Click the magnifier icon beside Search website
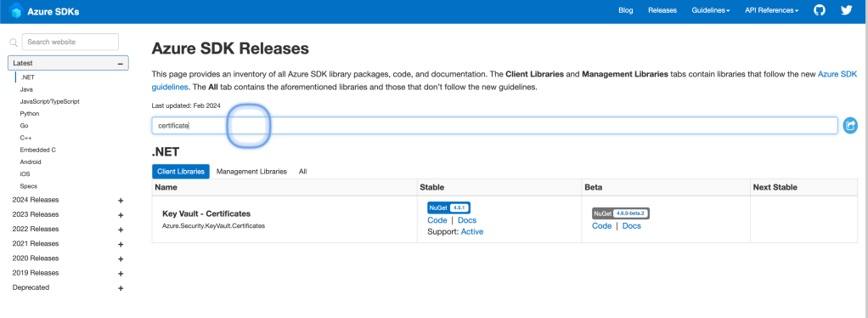 [x=14, y=43]
